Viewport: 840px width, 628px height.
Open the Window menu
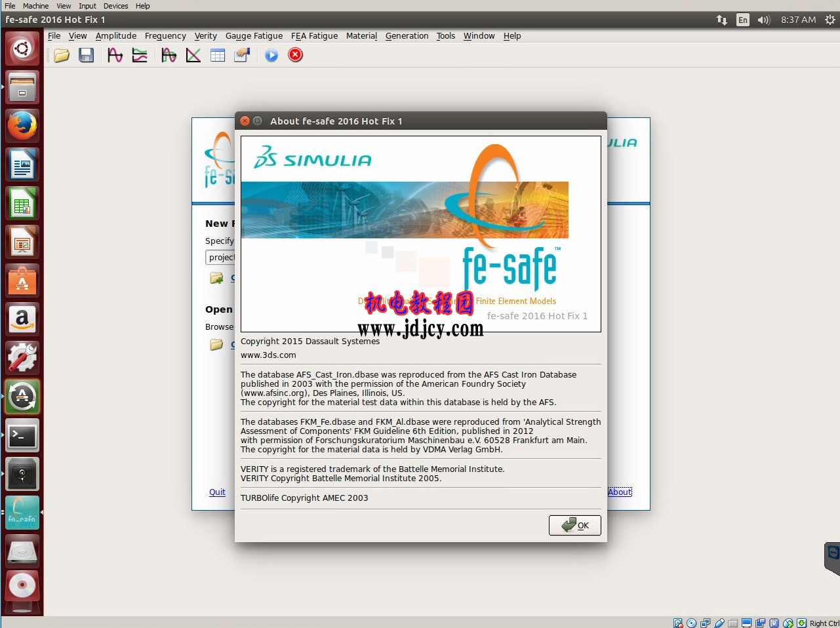479,36
